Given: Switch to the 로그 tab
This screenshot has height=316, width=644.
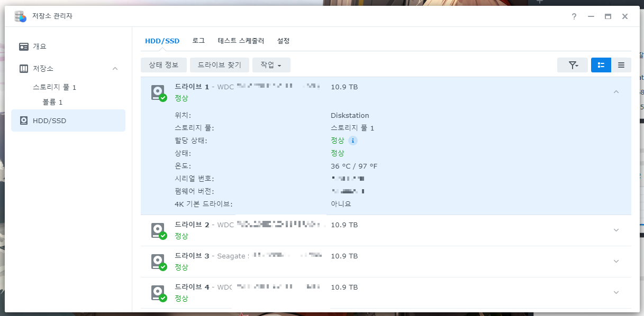Looking at the screenshot, I should coord(198,41).
